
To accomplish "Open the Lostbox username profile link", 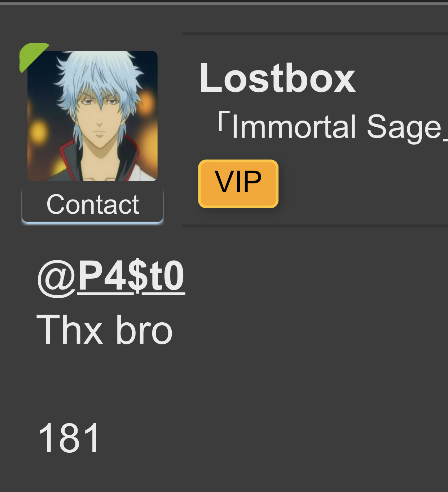I will [x=277, y=78].
